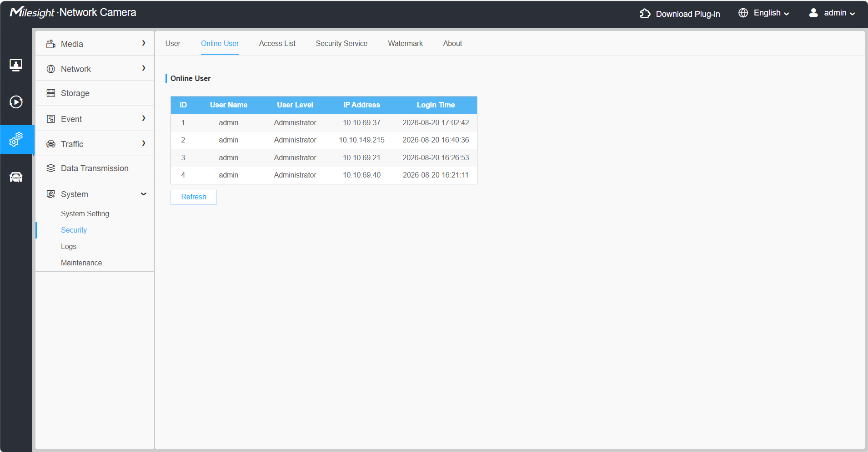Click the Storage drive icon
Viewport: 868px width, 452px height.
pos(51,93)
